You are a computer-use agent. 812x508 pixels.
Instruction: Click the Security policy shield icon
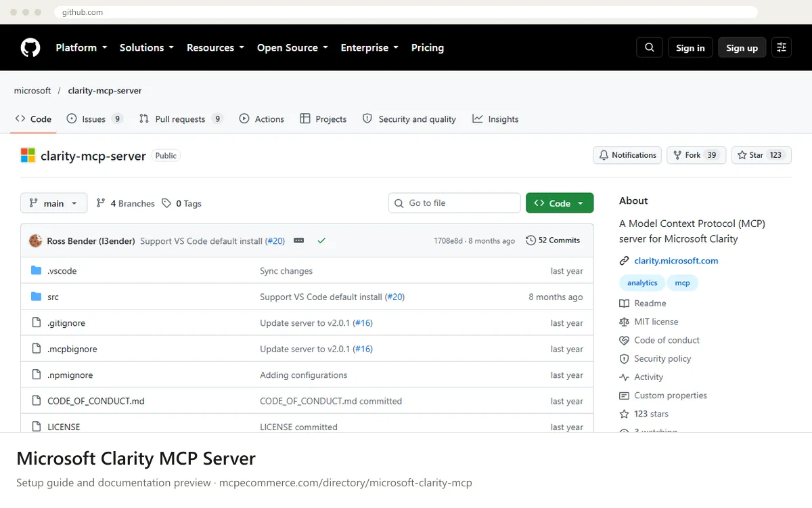pyautogui.click(x=624, y=358)
